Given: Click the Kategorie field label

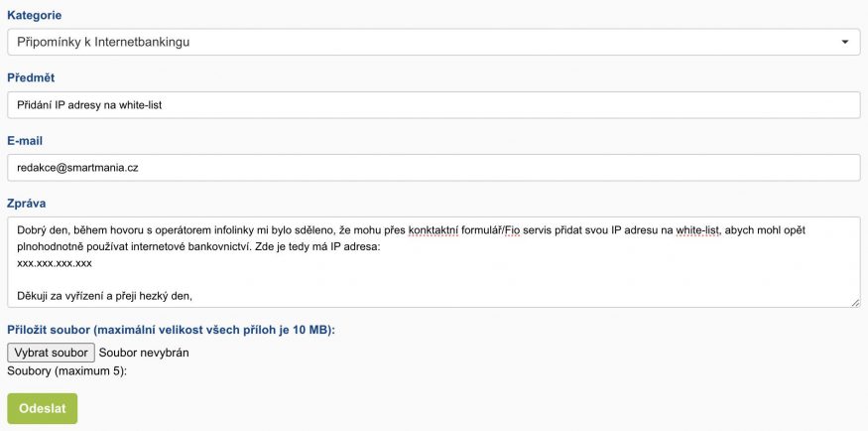Looking at the screenshot, I should point(33,15).
